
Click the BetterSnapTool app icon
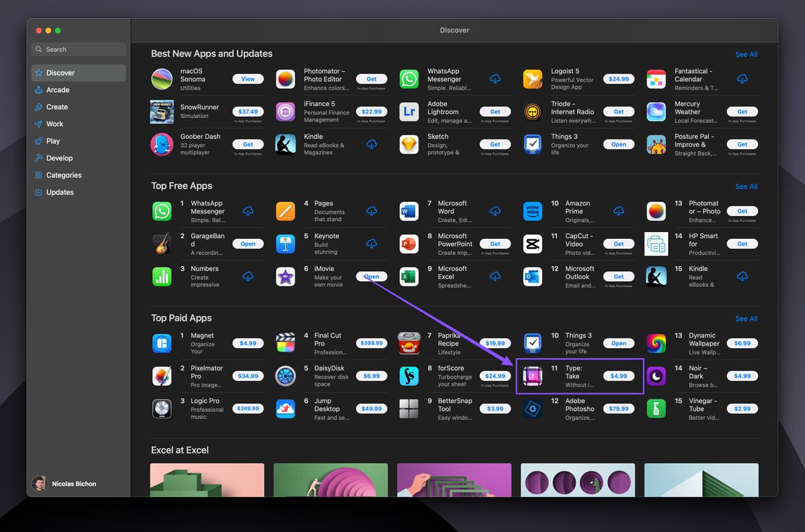409,409
